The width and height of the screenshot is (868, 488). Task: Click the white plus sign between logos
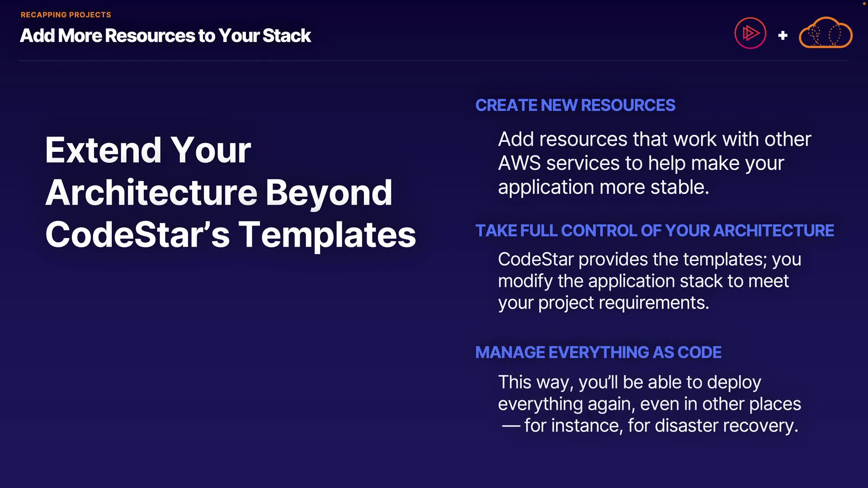tap(783, 35)
